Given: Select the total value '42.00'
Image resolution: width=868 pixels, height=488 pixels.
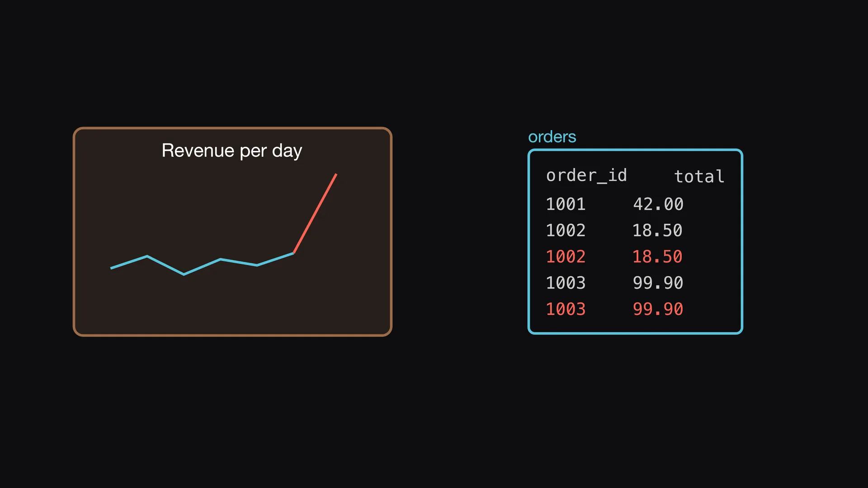Looking at the screenshot, I should tap(658, 204).
